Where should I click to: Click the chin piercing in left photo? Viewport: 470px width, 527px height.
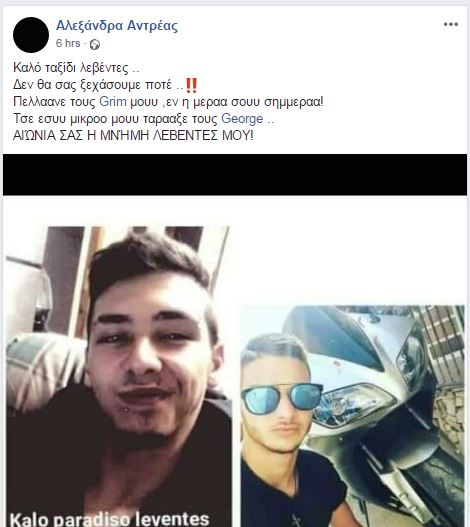126,410
